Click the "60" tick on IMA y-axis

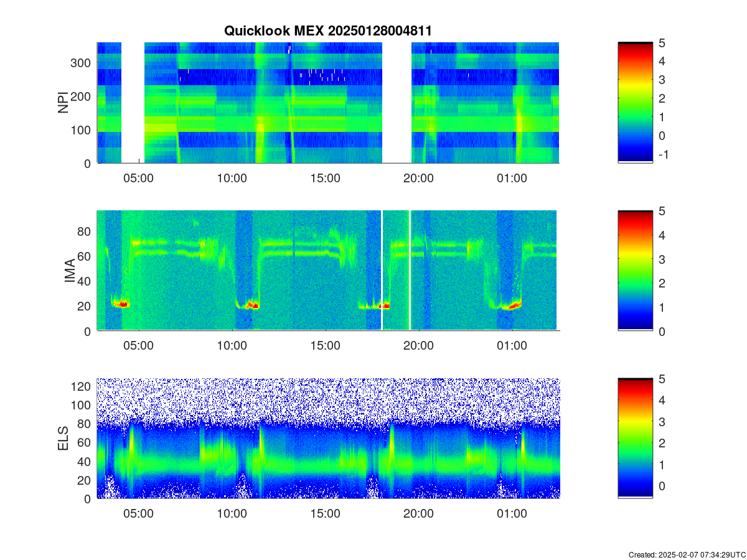click(85, 256)
